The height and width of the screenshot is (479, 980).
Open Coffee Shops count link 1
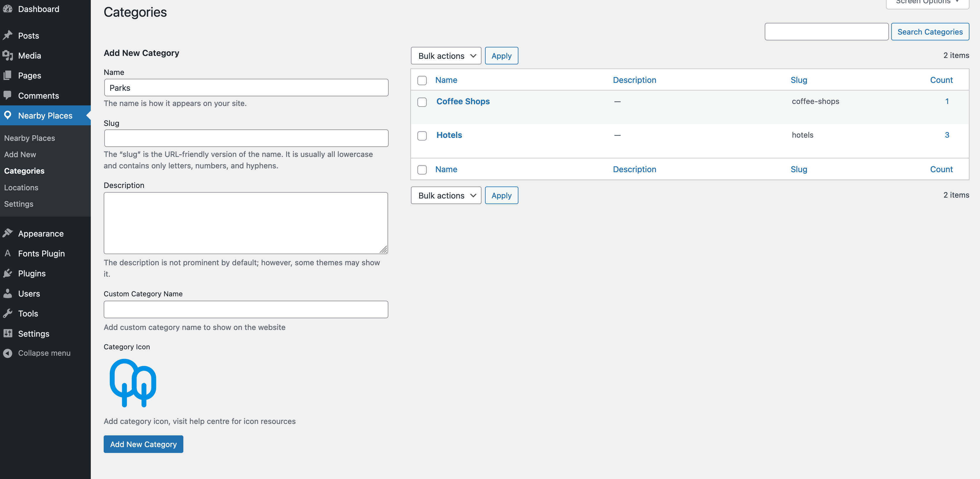click(x=947, y=101)
